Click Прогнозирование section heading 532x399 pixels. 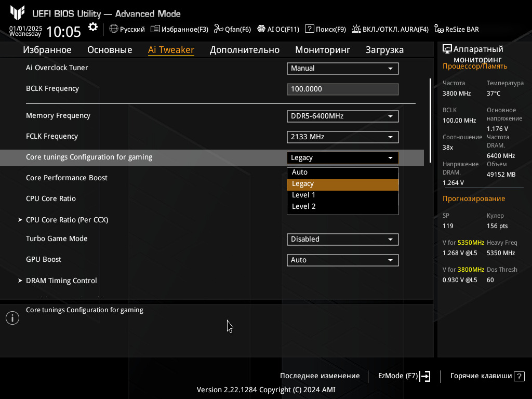pyautogui.click(x=474, y=199)
